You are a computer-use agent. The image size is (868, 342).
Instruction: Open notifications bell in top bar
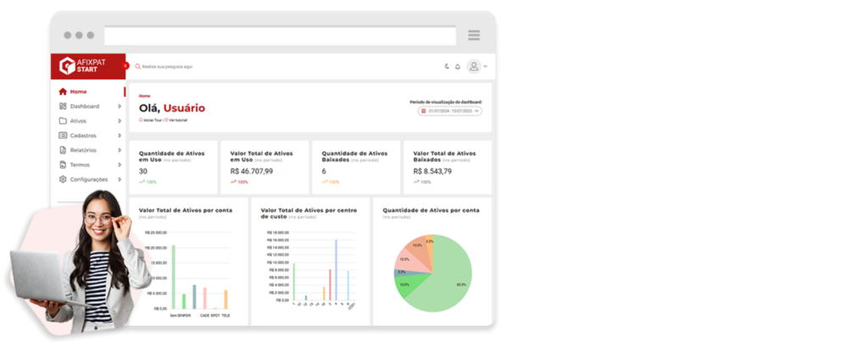[458, 66]
